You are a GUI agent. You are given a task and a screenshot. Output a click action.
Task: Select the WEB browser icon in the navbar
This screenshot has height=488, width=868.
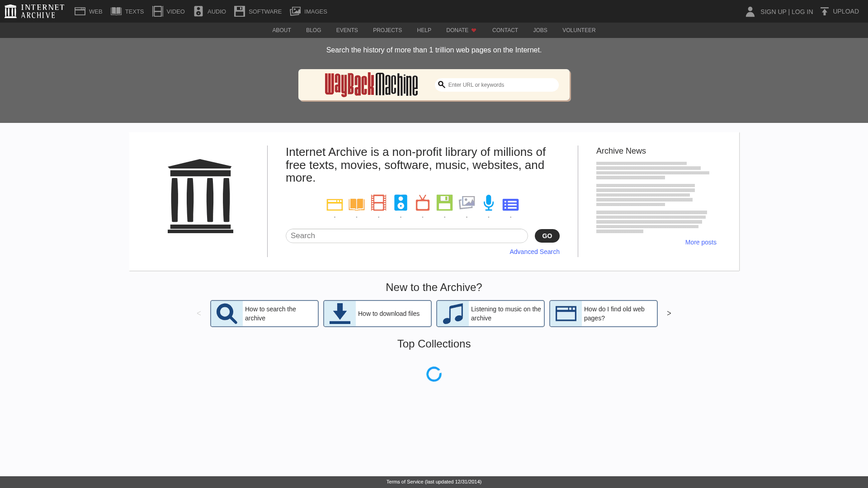coord(80,10)
